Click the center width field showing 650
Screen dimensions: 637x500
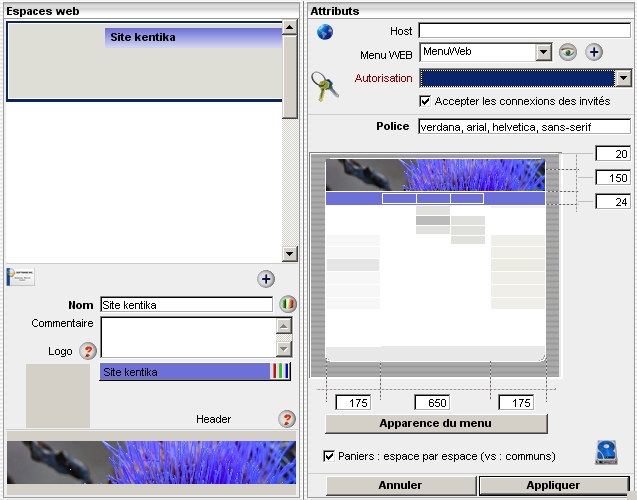click(x=432, y=403)
